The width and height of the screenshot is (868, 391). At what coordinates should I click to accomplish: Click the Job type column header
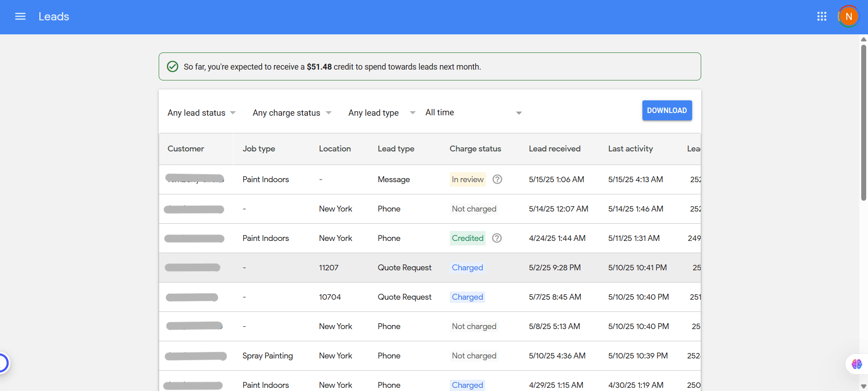[x=259, y=149]
